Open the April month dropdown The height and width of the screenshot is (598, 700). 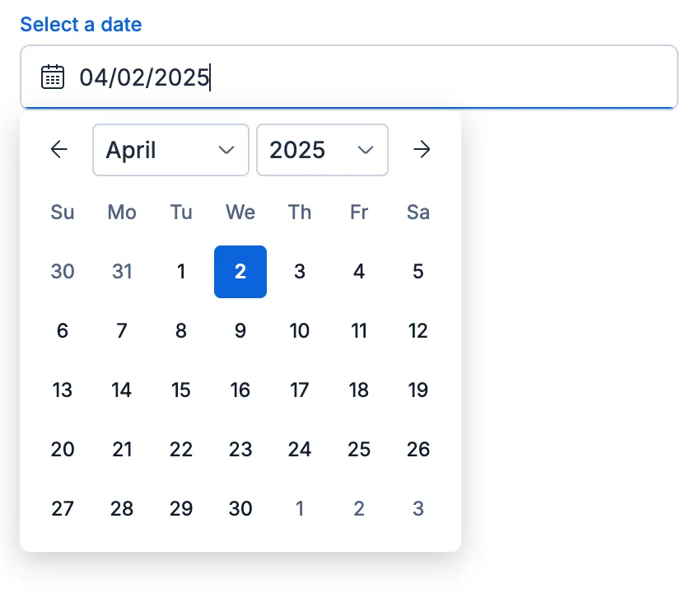pyautogui.click(x=170, y=150)
